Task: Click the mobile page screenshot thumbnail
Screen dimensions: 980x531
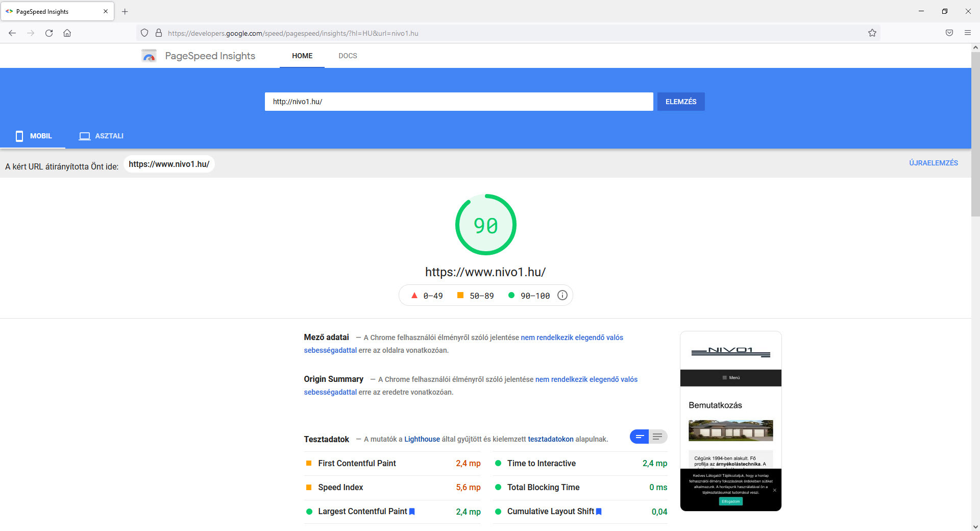Action: point(730,421)
